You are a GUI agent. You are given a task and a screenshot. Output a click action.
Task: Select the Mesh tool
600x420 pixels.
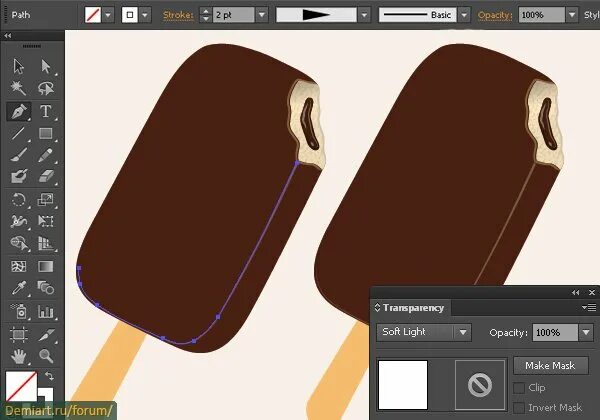pos(18,266)
